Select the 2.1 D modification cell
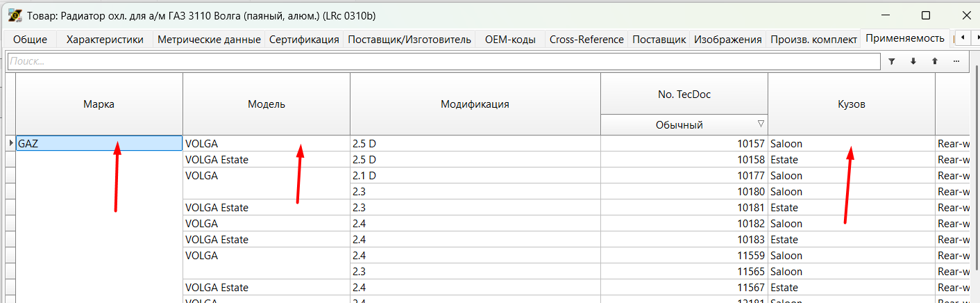Screen dimensions: 980x303 point(475,176)
